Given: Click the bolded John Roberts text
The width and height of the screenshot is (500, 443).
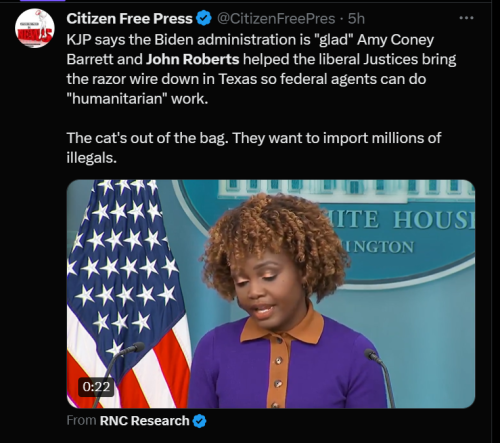Looking at the screenshot, I should pyautogui.click(x=193, y=59).
